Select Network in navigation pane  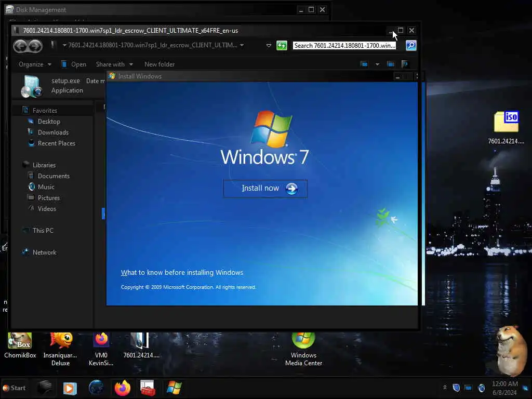coord(39,252)
